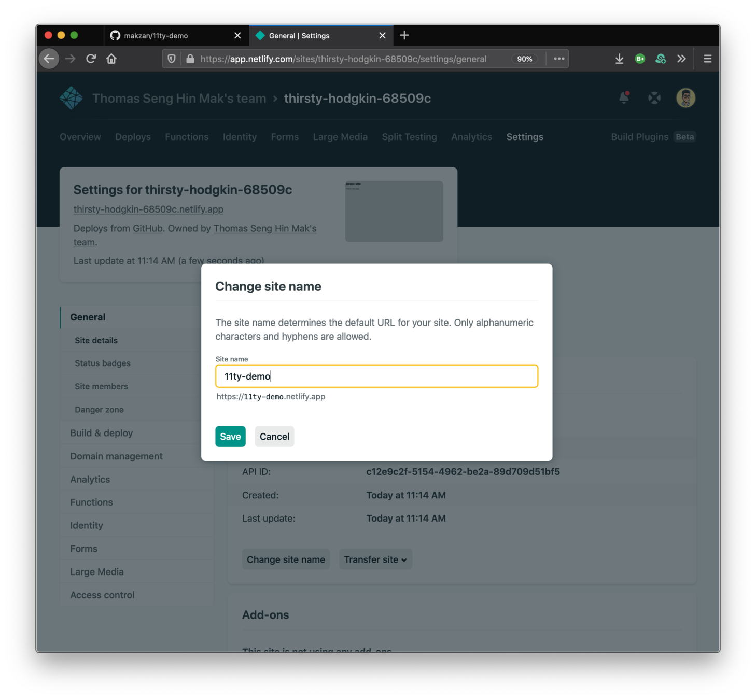Click the Netlify diamond logo

point(71,98)
